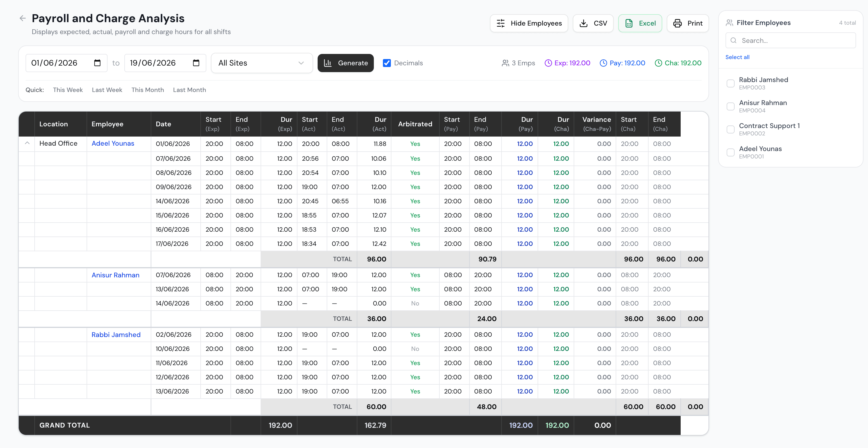Click the EMP0003 employee code
Image resolution: width=868 pixels, height=448 pixels.
point(752,88)
